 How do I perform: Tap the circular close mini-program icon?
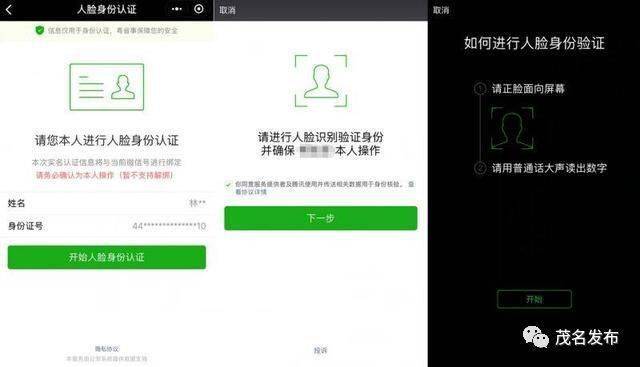(199, 9)
